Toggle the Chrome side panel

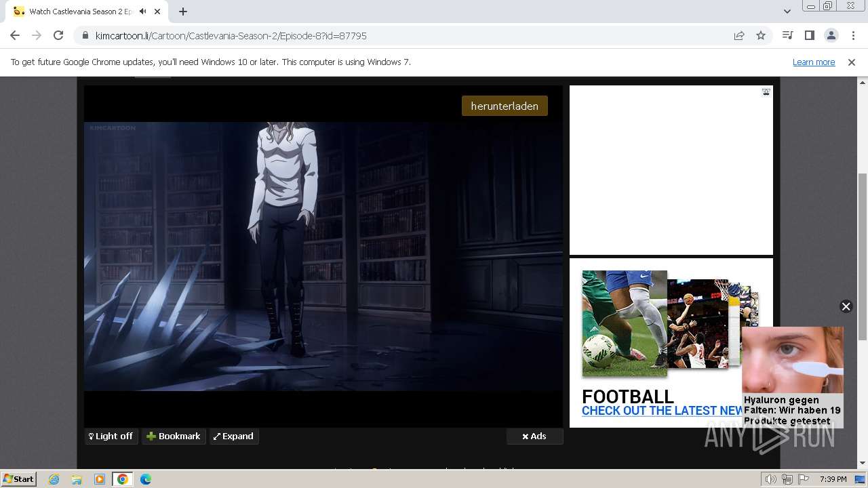809,35
